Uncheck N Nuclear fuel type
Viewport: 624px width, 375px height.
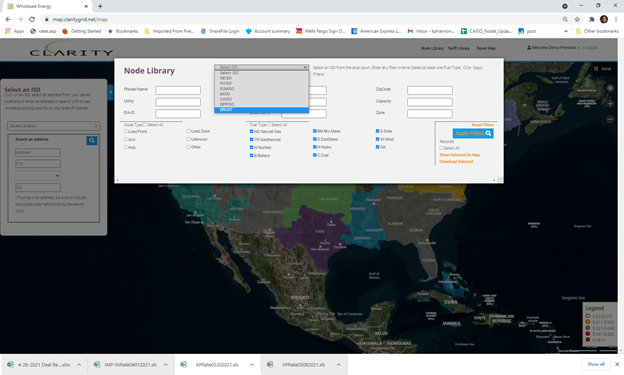pyautogui.click(x=252, y=147)
